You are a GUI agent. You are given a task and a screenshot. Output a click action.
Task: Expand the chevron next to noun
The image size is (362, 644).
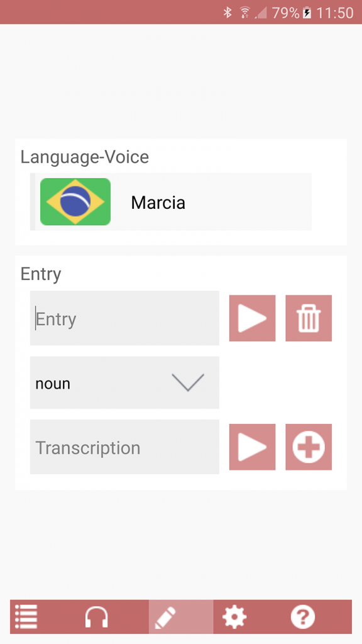tap(187, 382)
